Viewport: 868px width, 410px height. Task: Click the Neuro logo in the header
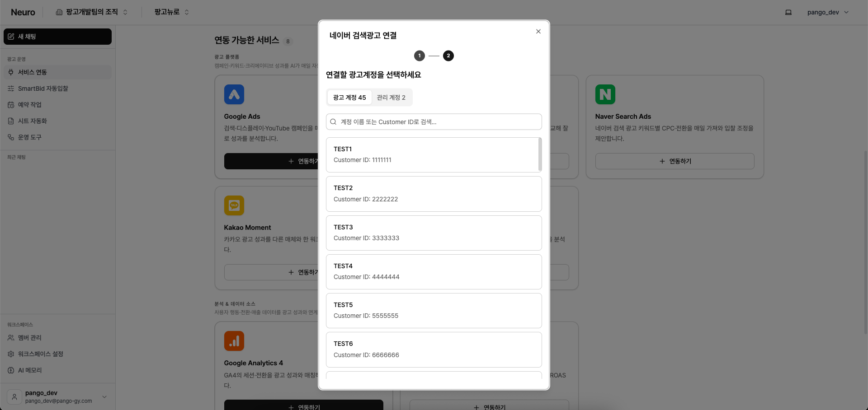click(x=23, y=12)
